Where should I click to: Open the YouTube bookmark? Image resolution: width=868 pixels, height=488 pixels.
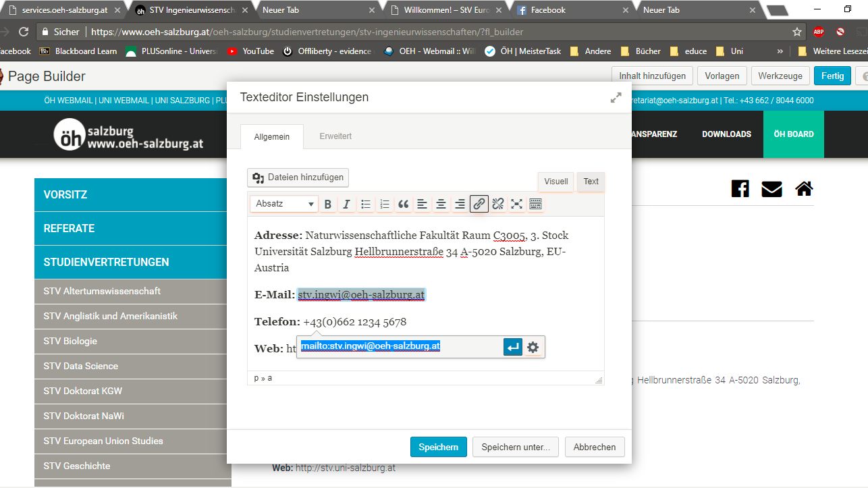point(251,51)
